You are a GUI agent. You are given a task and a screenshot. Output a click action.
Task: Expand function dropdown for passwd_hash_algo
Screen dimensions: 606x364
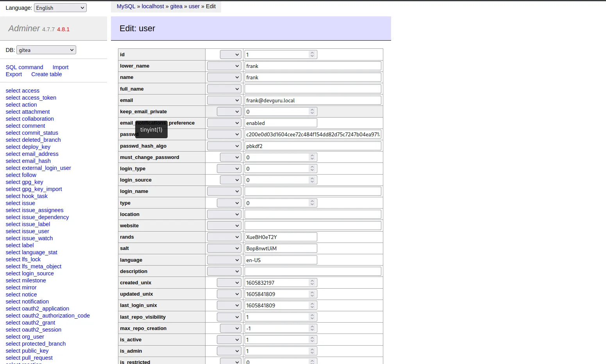(224, 146)
